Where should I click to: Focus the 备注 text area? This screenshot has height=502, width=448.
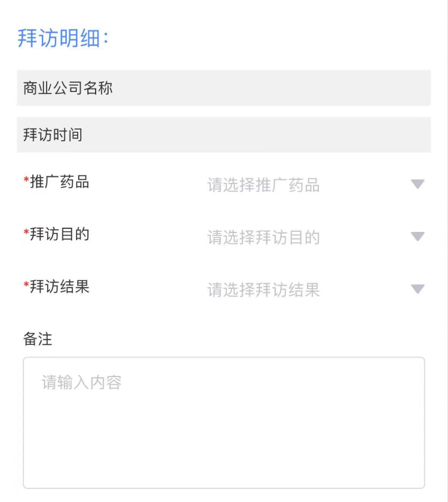pyautogui.click(x=224, y=423)
